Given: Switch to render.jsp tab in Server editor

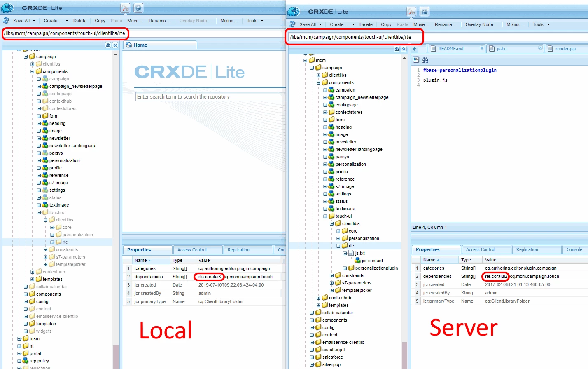Looking at the screenshot, I should coord(565,49).
